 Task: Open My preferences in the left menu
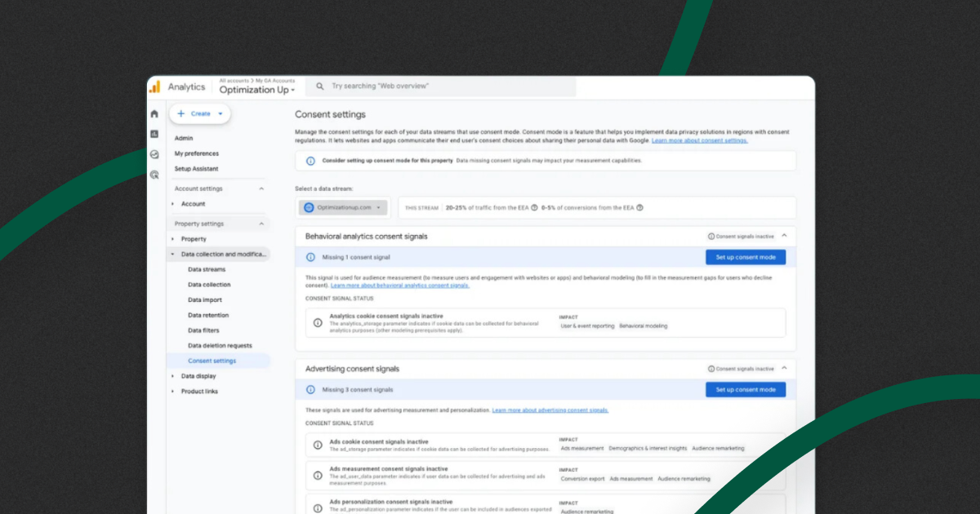(197, 153)
